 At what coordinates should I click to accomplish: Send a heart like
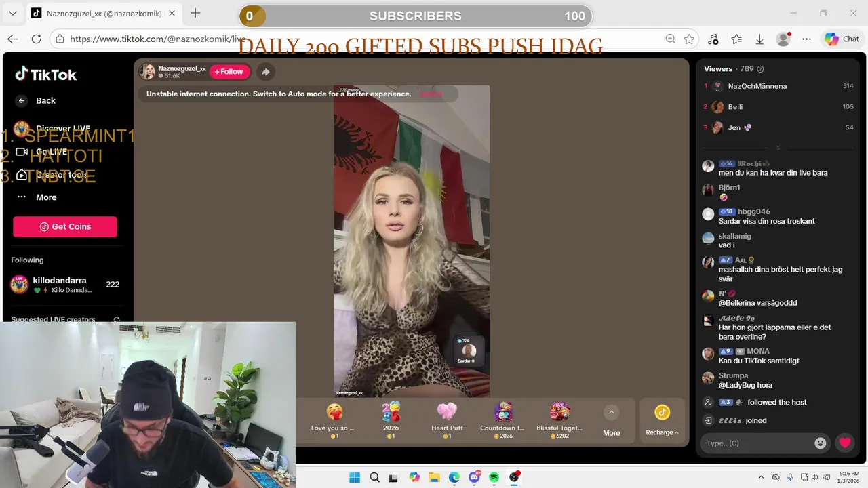[x=844, y=443]
